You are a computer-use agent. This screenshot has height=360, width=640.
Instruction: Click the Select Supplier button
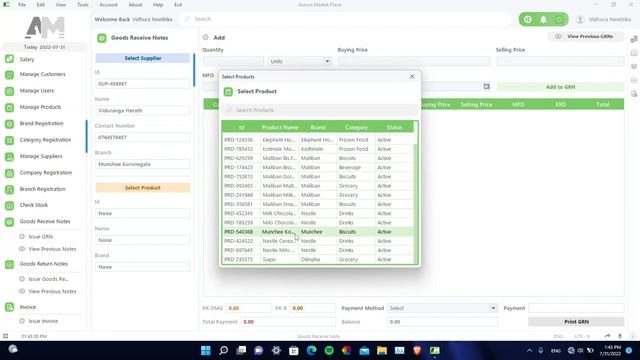point(143,58)
